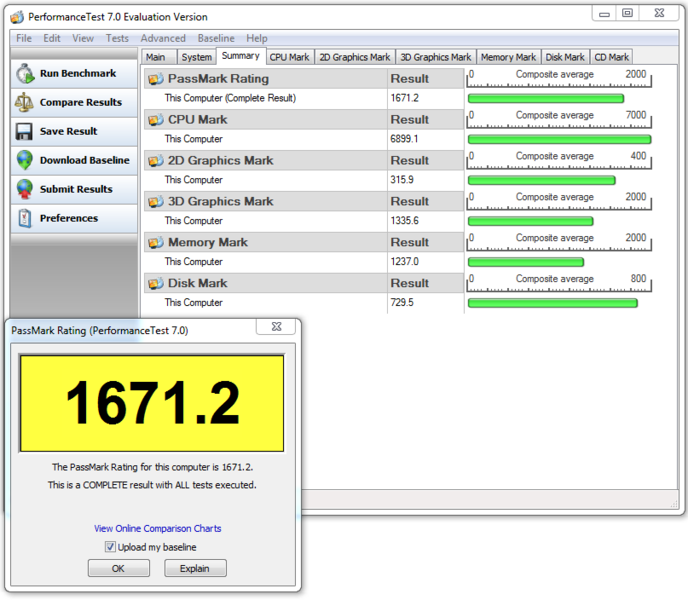Click the 2D Graphics Mark green bar
The width and height of the screenshot is (688, 600).
[542, 180]
